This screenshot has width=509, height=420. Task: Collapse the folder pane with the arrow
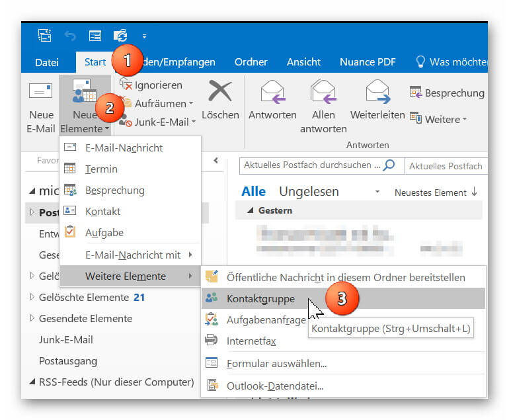[216, 160]
